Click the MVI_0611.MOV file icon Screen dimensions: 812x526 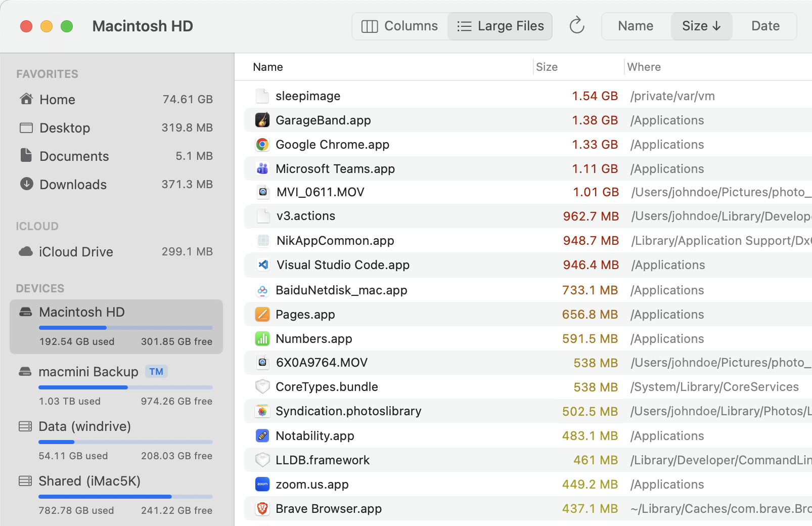coord(263,192)
